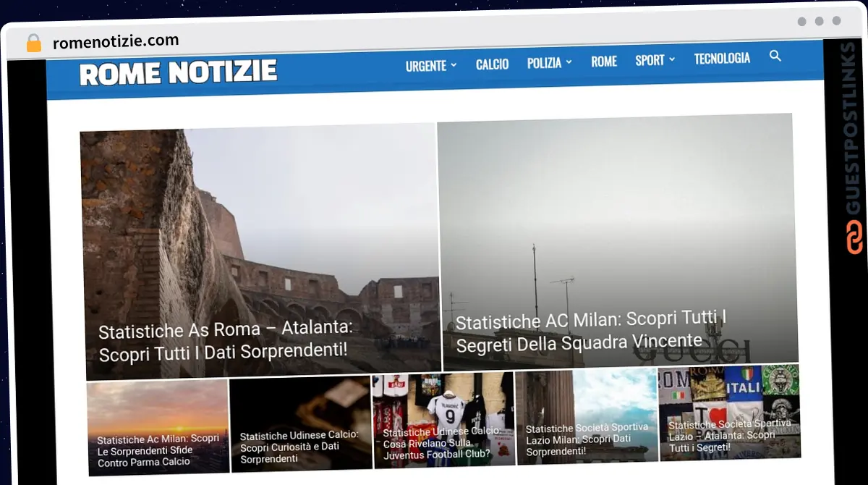Open Udinese Calcio Curiosità e Dati article
This screenshot has width=868, height=485.
[299, 447]
